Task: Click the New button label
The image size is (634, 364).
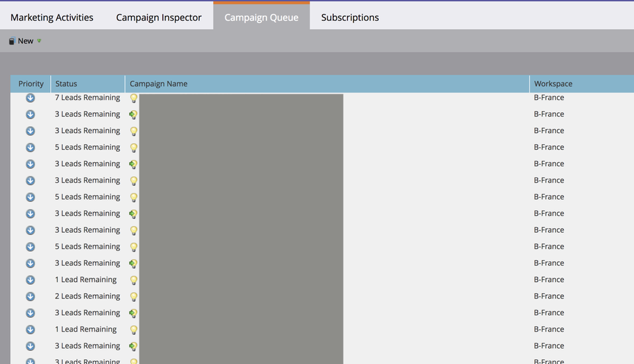Action: pyautogui.click(x=25, y=41)
